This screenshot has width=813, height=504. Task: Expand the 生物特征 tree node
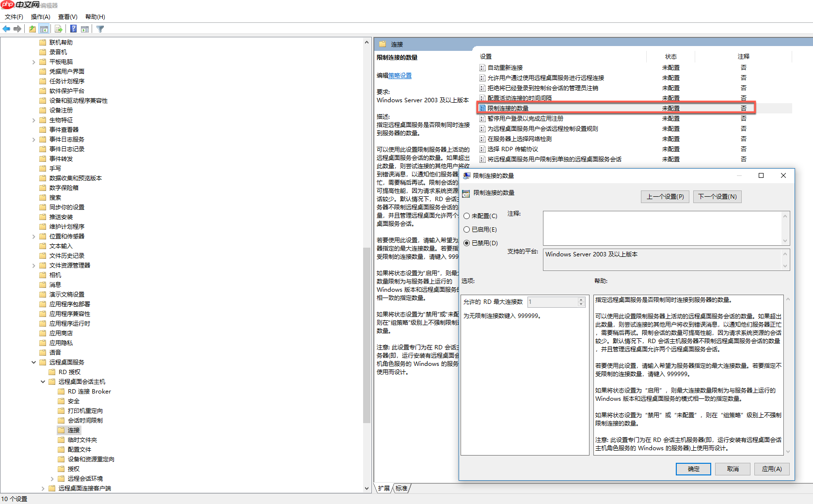[33, 120]
